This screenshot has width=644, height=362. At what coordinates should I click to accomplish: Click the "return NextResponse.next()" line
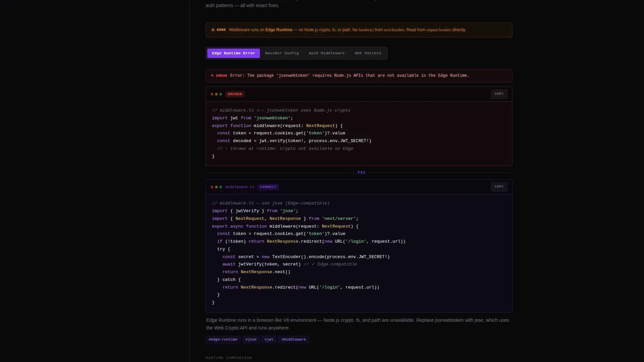coord(257,272)
